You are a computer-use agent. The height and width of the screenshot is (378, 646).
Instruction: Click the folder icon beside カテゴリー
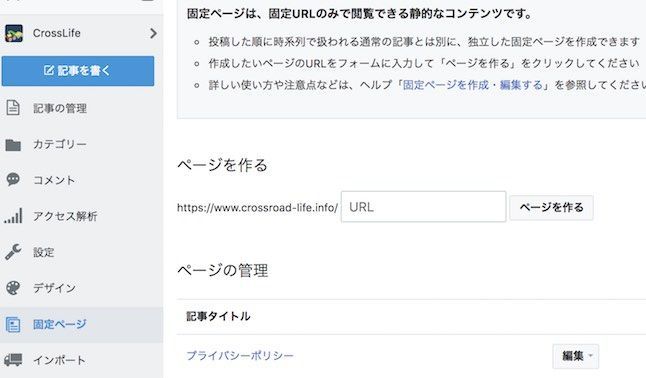point(13,145)
